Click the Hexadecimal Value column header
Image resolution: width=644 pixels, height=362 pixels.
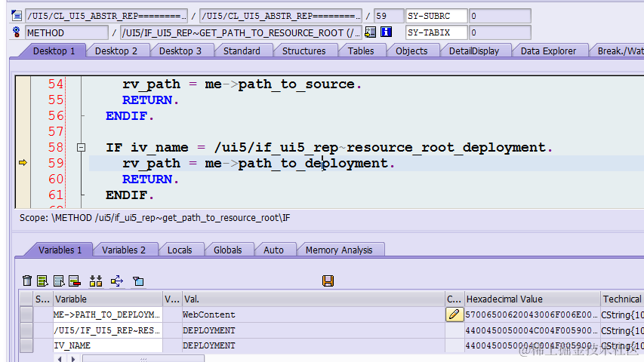(x=532, y=299)
